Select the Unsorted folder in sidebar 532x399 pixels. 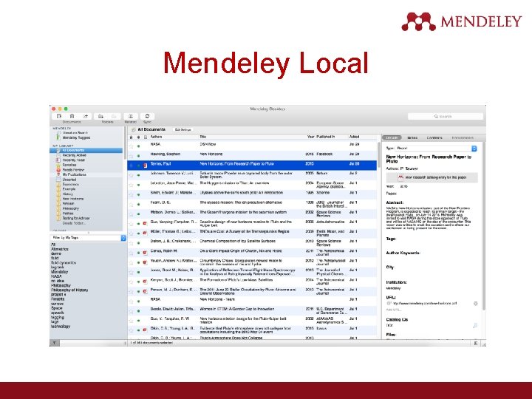(69, 180)
